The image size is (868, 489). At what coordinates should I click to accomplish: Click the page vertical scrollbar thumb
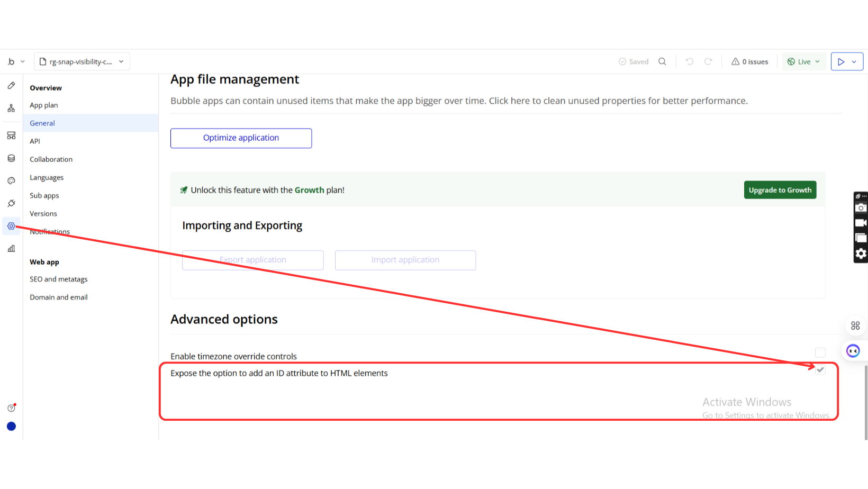pos(866,402)
